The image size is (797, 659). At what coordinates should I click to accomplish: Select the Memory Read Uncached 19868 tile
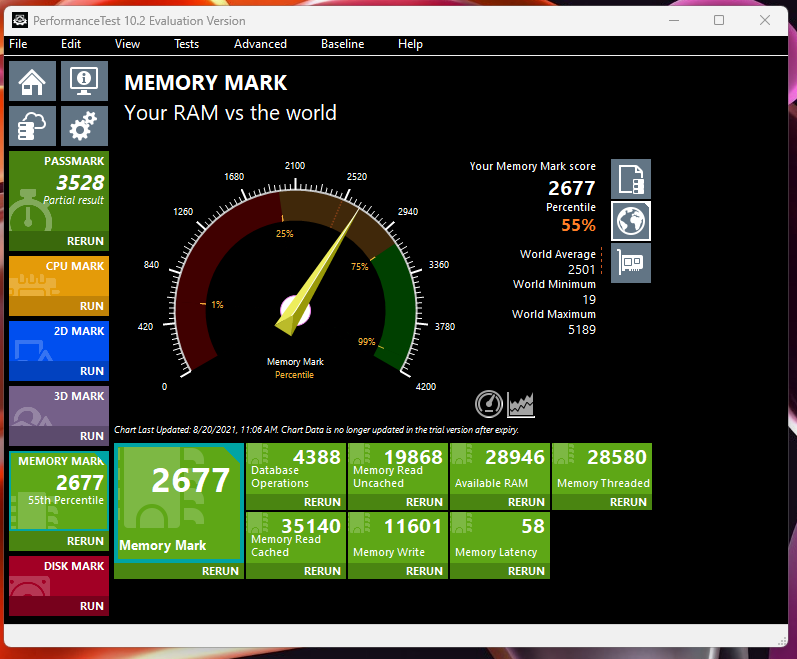coord(398,468)
